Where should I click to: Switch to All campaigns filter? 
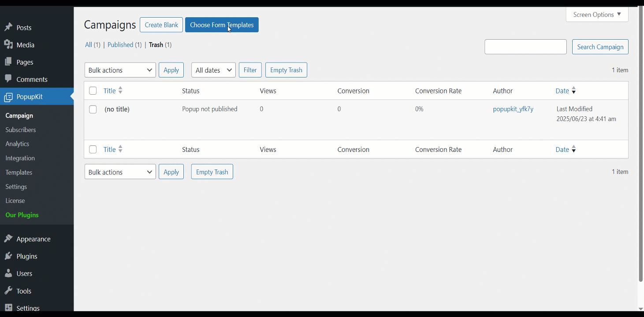pos(89,44)
